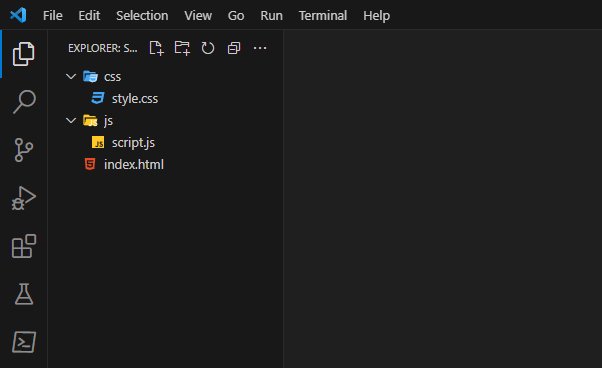Viewport: 602px width, 368px height.
Task: Open the Explorer view in activity bar
Action: 24,54
